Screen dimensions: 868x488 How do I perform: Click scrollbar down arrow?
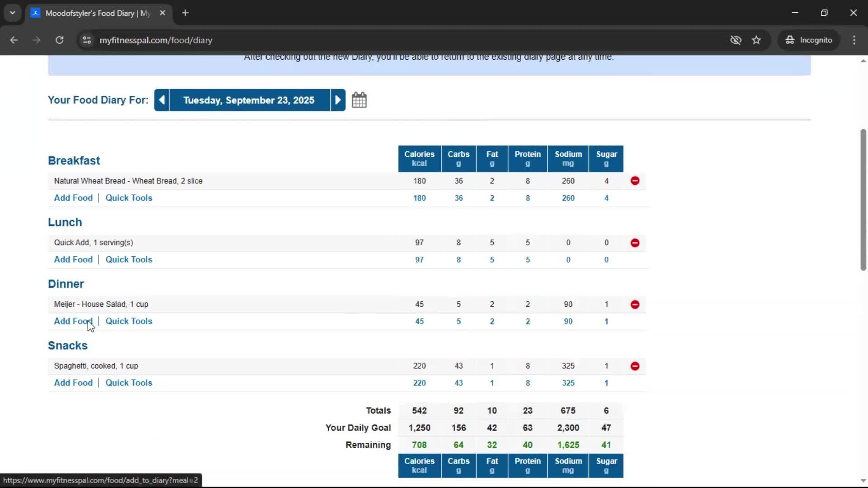(x=863, y=481)
